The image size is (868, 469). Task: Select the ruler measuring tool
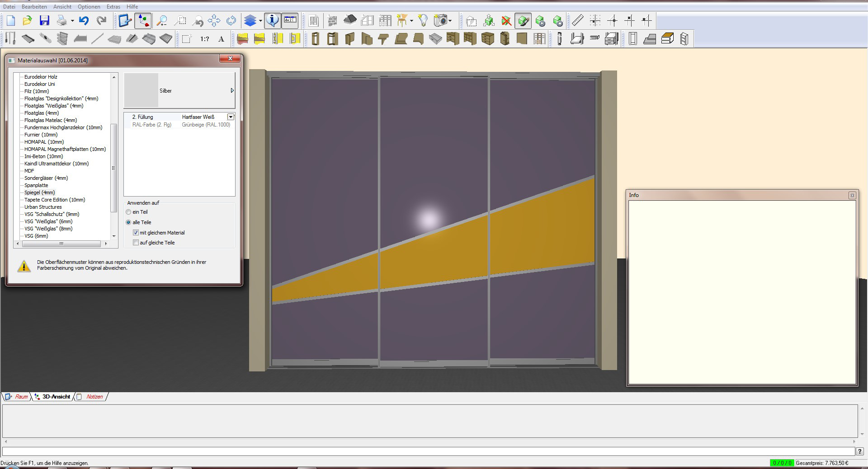[x=577, y=21]
